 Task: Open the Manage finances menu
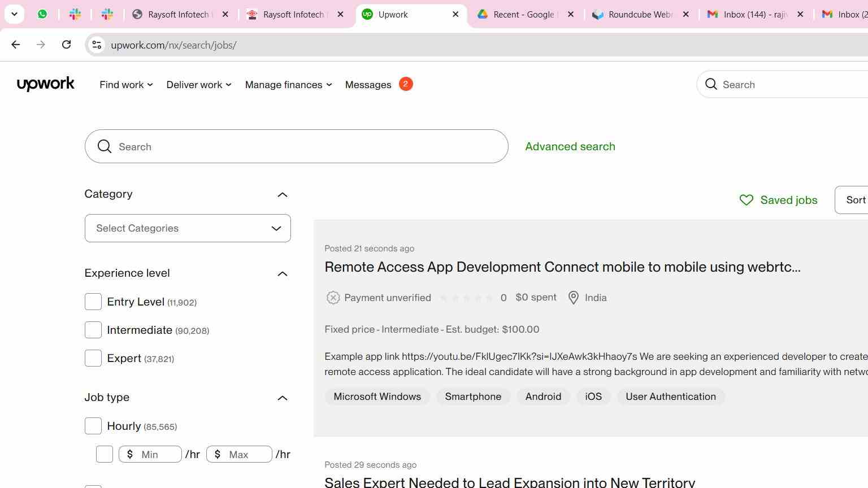(x=288, y=85)
